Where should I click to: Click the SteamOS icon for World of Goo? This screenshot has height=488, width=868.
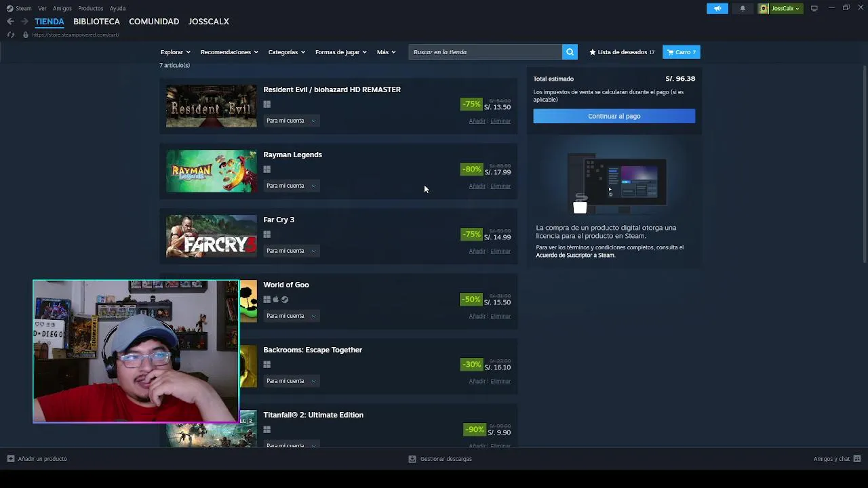coord(285,300)
